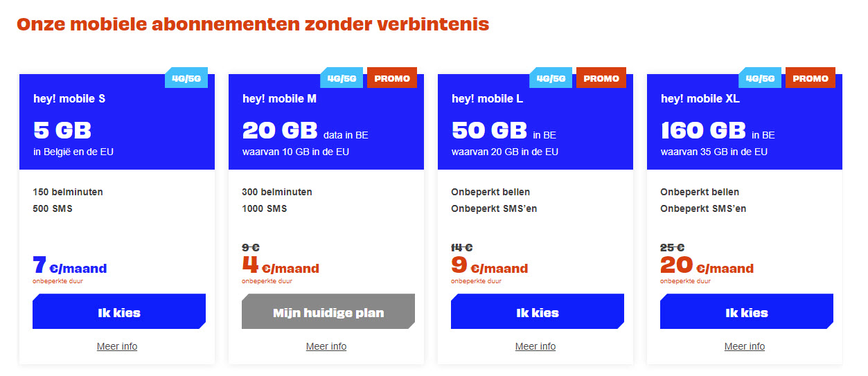Viewport: 868px width, 376px height.
Task: Click the 4G/5G badge on mobile S
Action: (x=187, y=78)
